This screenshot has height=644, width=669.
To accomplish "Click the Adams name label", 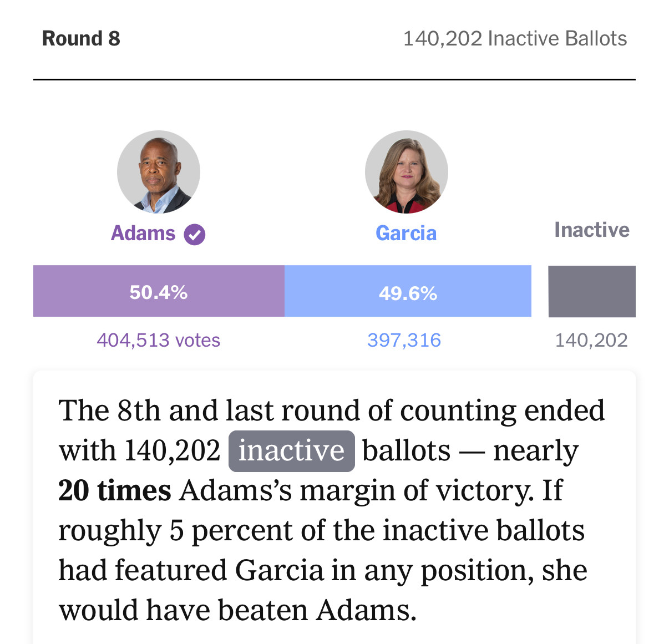I will coord(143,234).
